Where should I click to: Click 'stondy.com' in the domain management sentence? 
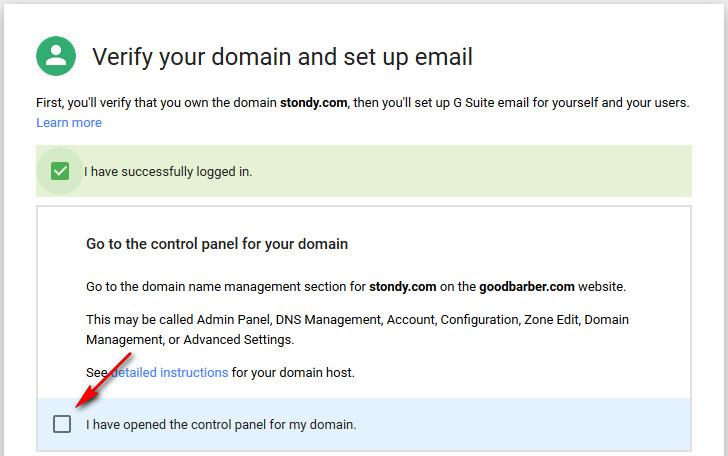pos(402,287)
